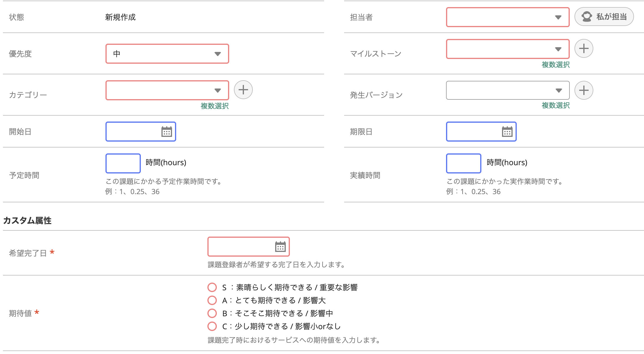Image resolution: width=644 pixels, height=354 pixels.
Task: Select radio A：とても期待できる
Action: point(212,300)
